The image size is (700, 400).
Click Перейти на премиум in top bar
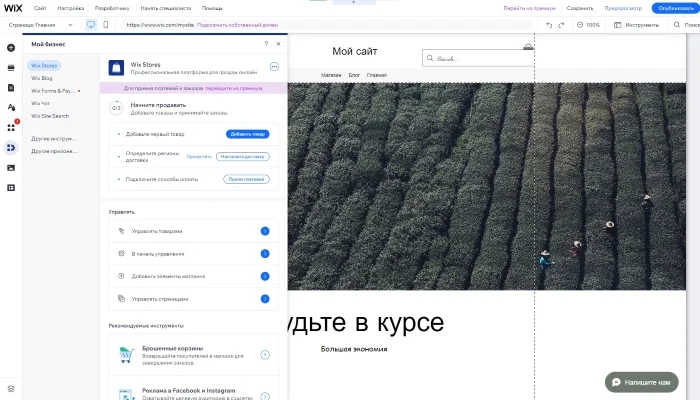pos(529,8)
